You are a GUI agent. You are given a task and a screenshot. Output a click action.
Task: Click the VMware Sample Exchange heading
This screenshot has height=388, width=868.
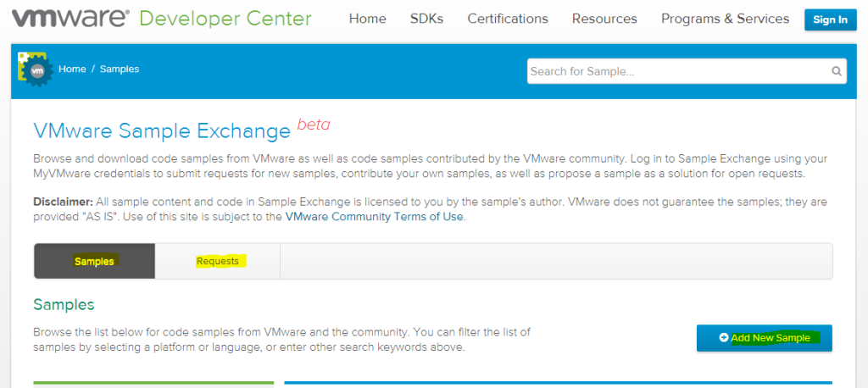pyautogui.click(x=162, y=130)
